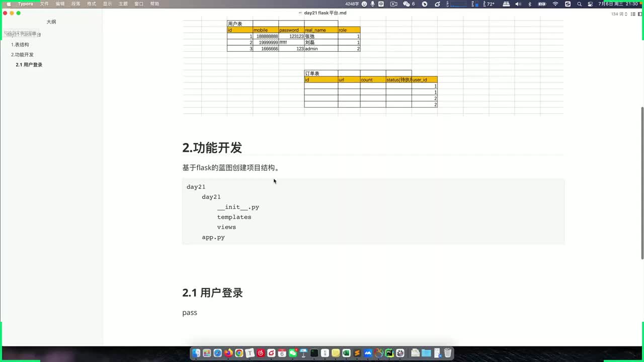This screenshot has width=644, height=362.
Task: Open the battery status icon
Action: (x=542, y=4)
